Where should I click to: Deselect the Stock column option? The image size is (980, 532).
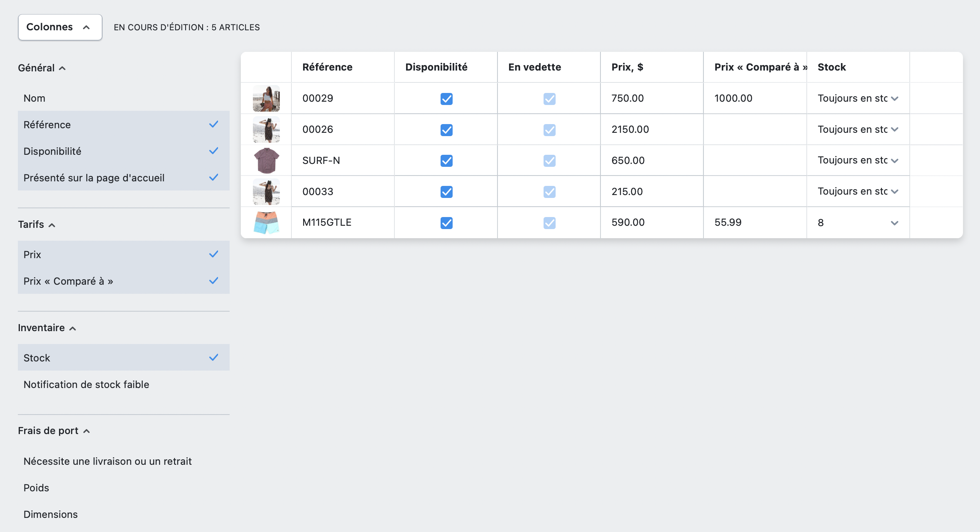tap(123, 358)
